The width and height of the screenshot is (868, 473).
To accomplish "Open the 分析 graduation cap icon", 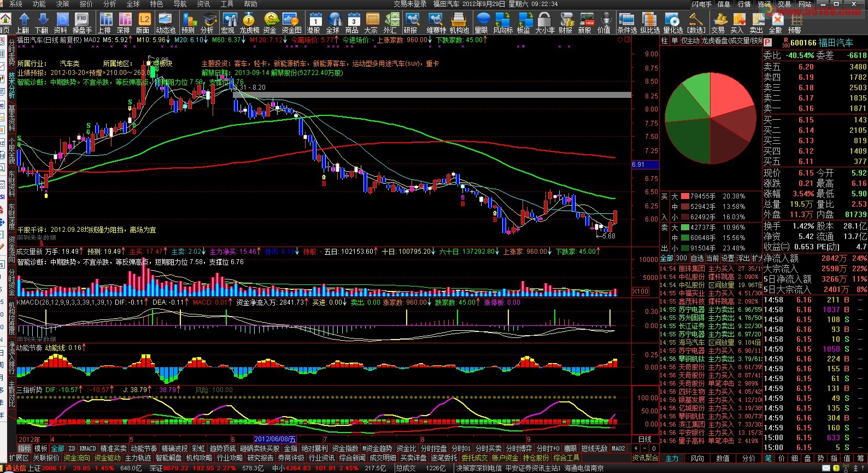I will coord(207,23).
